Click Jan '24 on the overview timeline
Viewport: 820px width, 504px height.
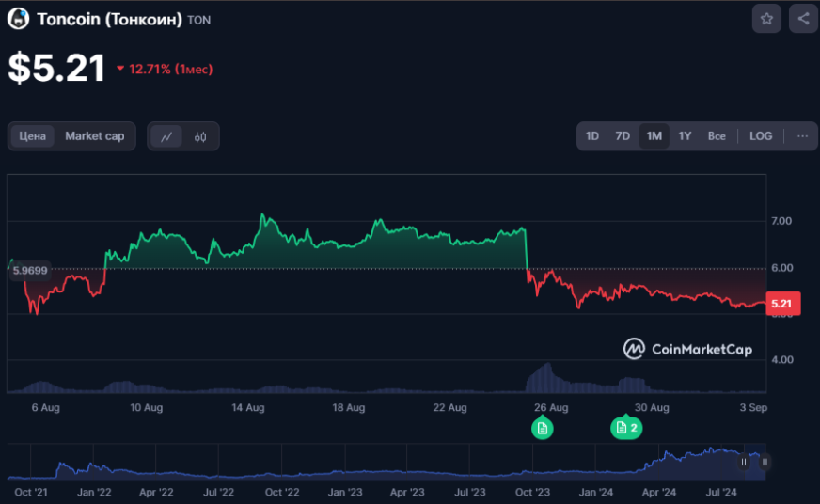(596, 493)
